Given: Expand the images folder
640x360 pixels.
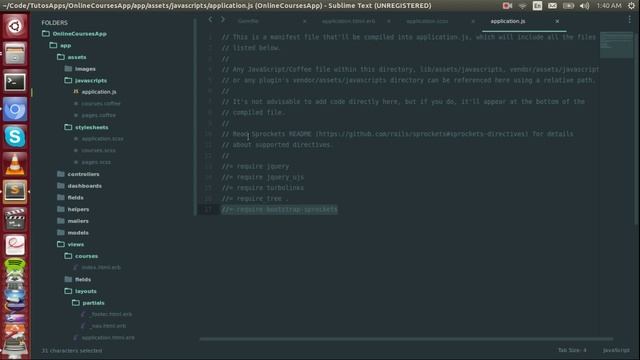Looking at the screenshot, I should [80, 69].
